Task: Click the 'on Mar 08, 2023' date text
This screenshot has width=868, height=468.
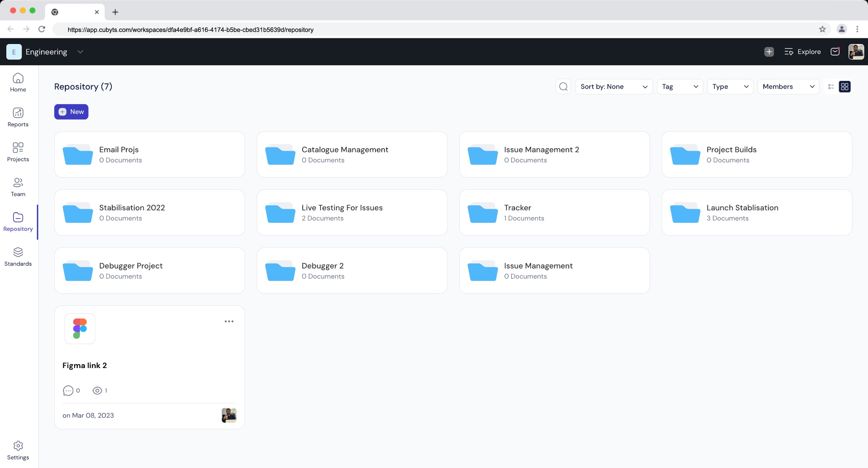Action: coord(88,415)
